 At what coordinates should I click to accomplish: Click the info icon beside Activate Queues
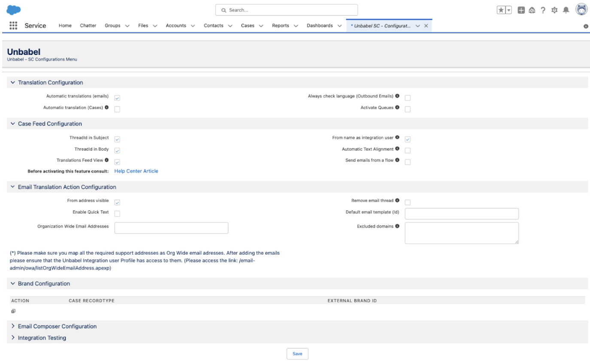(397, 107)
